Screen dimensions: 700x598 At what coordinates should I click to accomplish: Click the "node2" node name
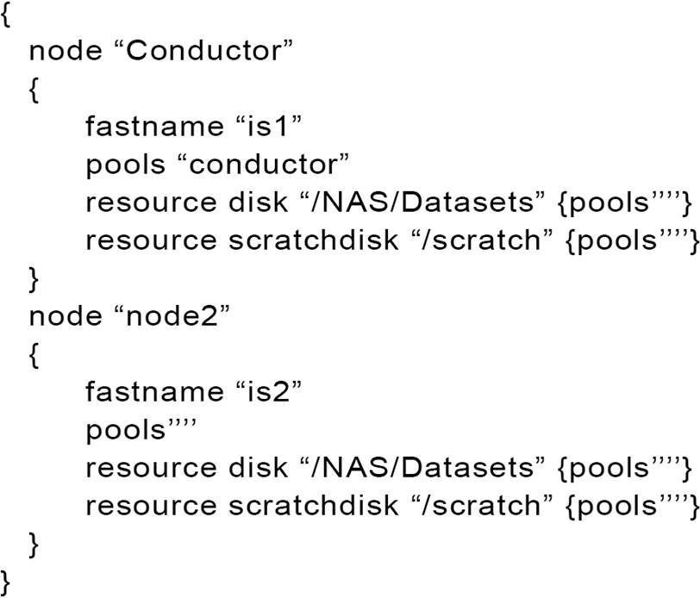coord(172,316)
